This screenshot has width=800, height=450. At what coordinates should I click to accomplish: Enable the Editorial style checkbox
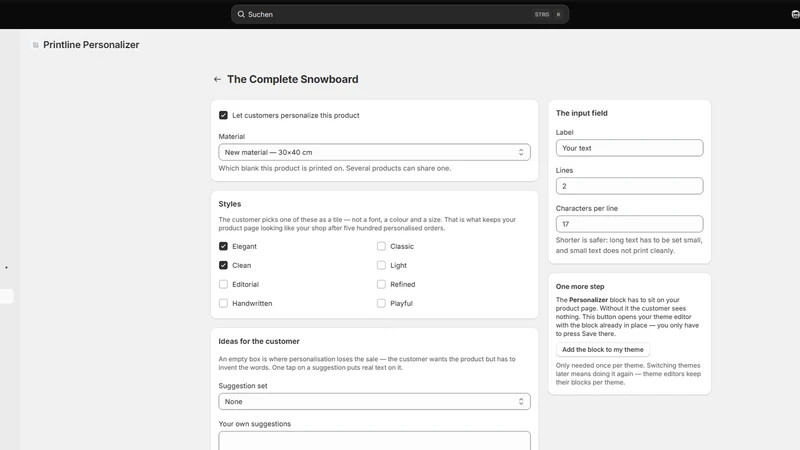pos(223,284)
